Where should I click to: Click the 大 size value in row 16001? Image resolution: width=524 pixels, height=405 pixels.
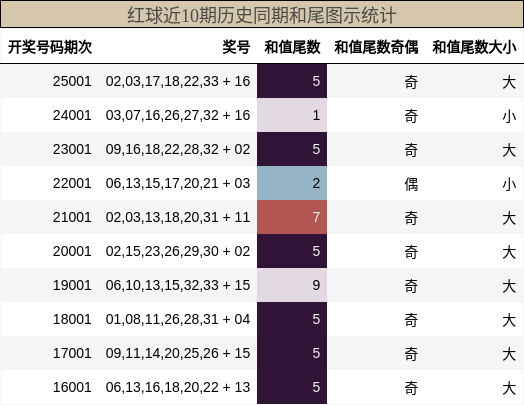tap(509, 388)
